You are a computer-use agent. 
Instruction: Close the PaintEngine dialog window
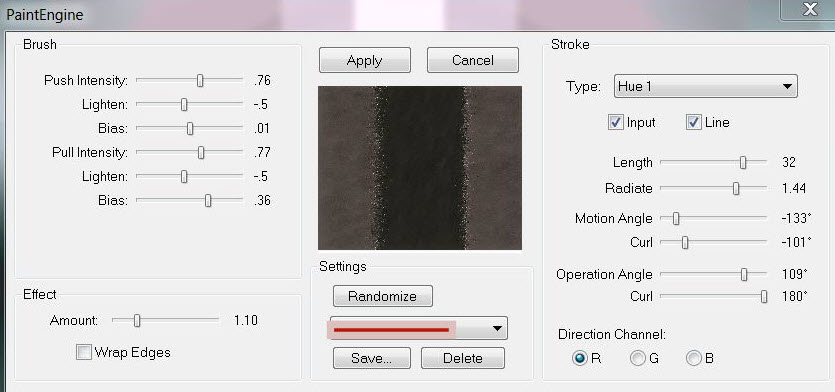click(x=809, y=10)
